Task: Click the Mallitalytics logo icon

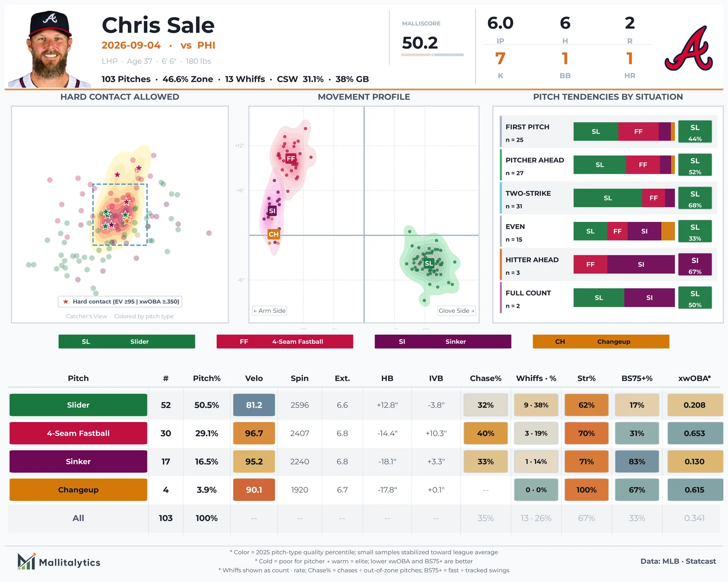Action: click(x=26, y=562)
